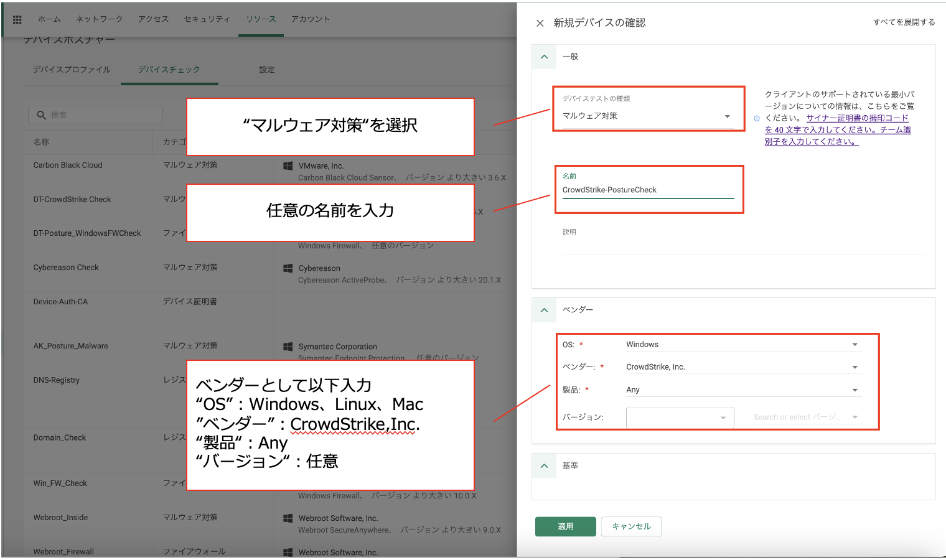Open the 製品 dropdown showing Any
Image resolution: width=946 pixels, height=560 pixels.
tap(743, 390)
